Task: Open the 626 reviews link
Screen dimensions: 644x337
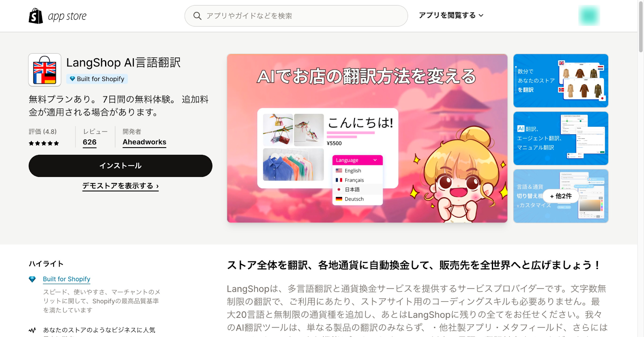Action: coord(89,142)
